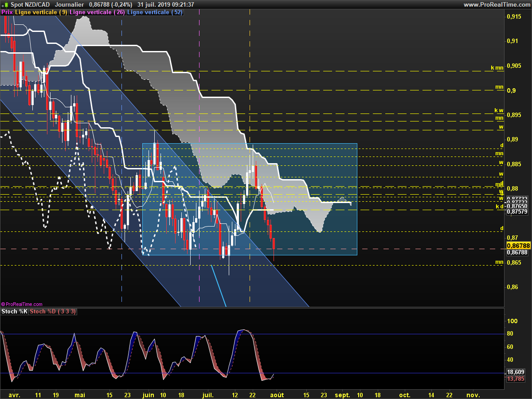Click the 'Prix' indicator label

point(7,12)
